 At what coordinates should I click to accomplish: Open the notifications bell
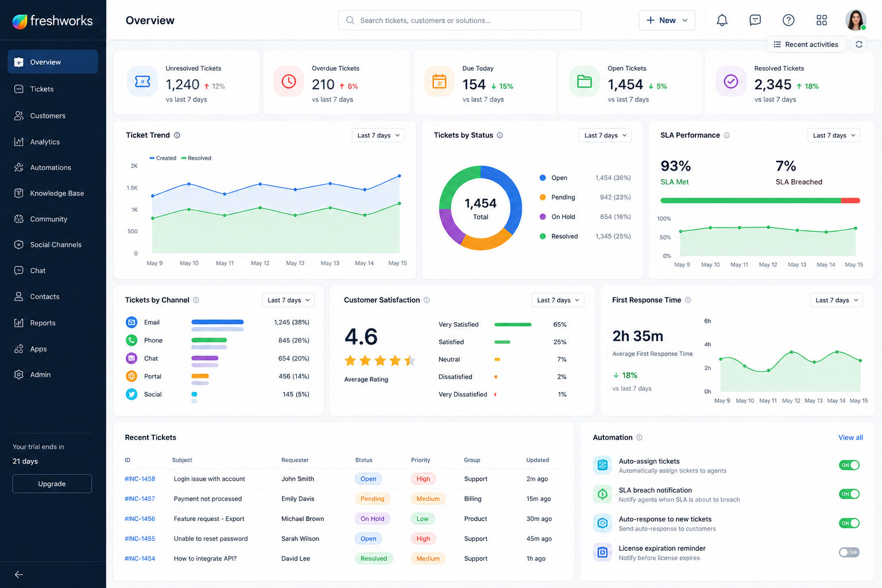pyautogui.click(x=722, y=20)
